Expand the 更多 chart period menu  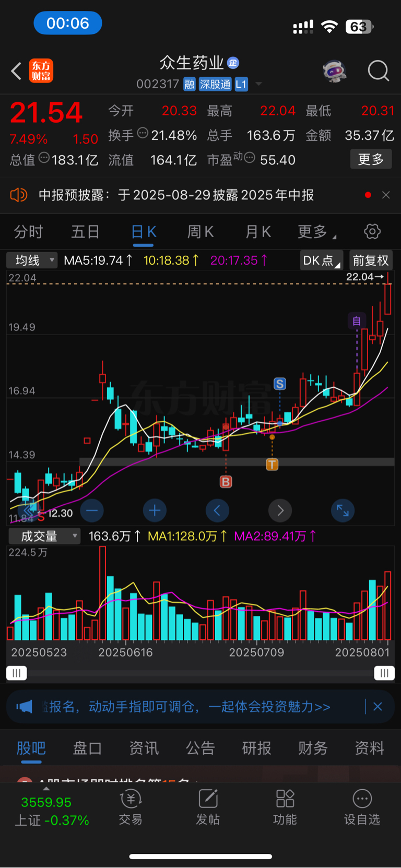(x=316, y=232)
